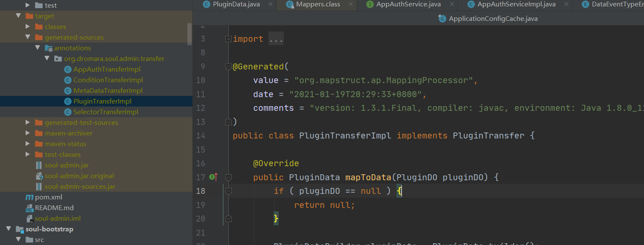The image size is (644, 245).
Task: Switch to the AppAuthService.java tab
Action: [408, 4]
